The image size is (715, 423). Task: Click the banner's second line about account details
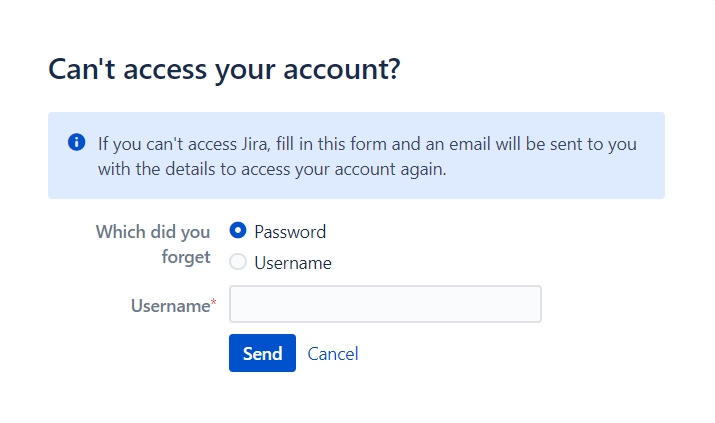tap(272, 169)
